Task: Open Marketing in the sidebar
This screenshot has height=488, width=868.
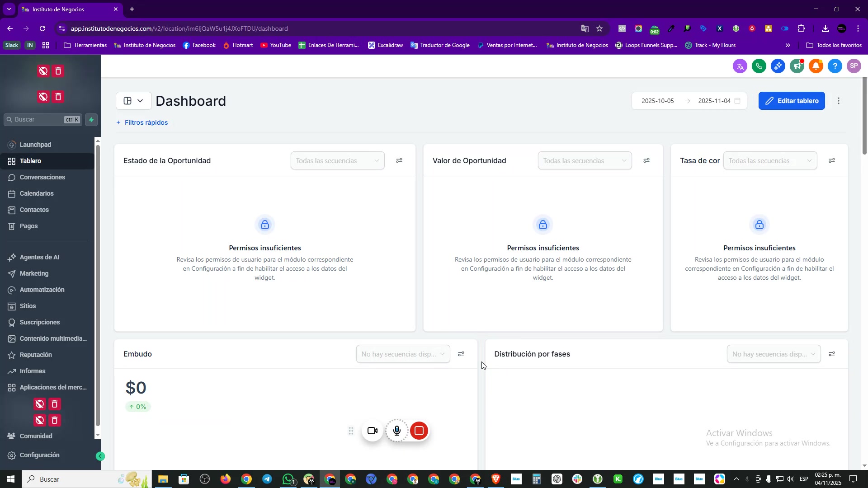Action: coord(34,273)
